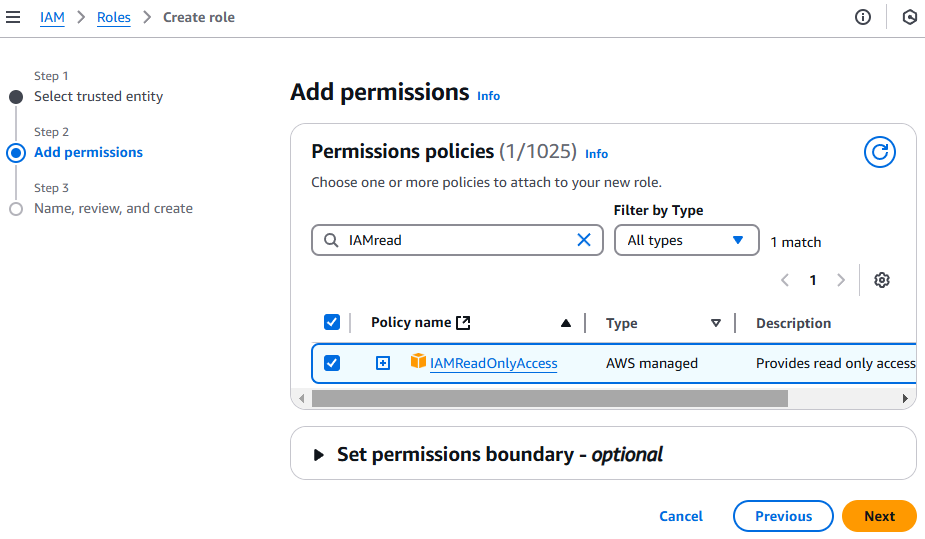Refresh the permissions policies list
The height and width of the screenshot is (539, 925).
click(x=879, y=152)
